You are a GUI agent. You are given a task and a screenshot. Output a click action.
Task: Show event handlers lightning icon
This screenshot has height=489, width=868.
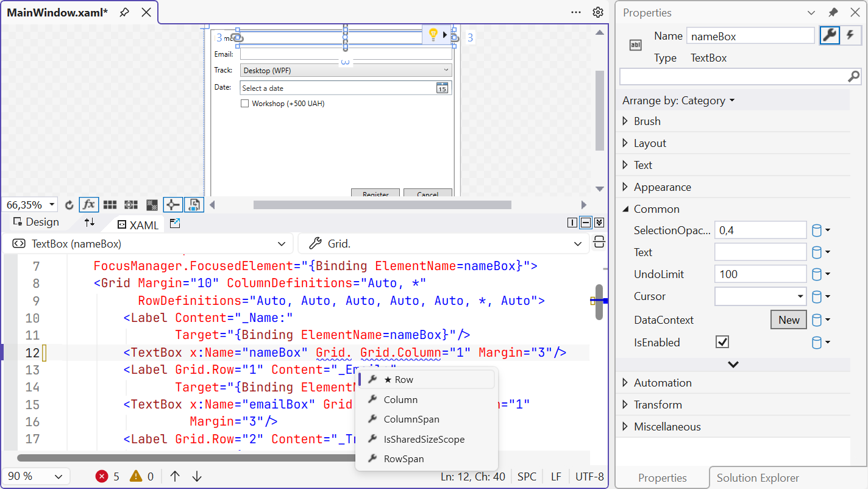pos(850,35)
